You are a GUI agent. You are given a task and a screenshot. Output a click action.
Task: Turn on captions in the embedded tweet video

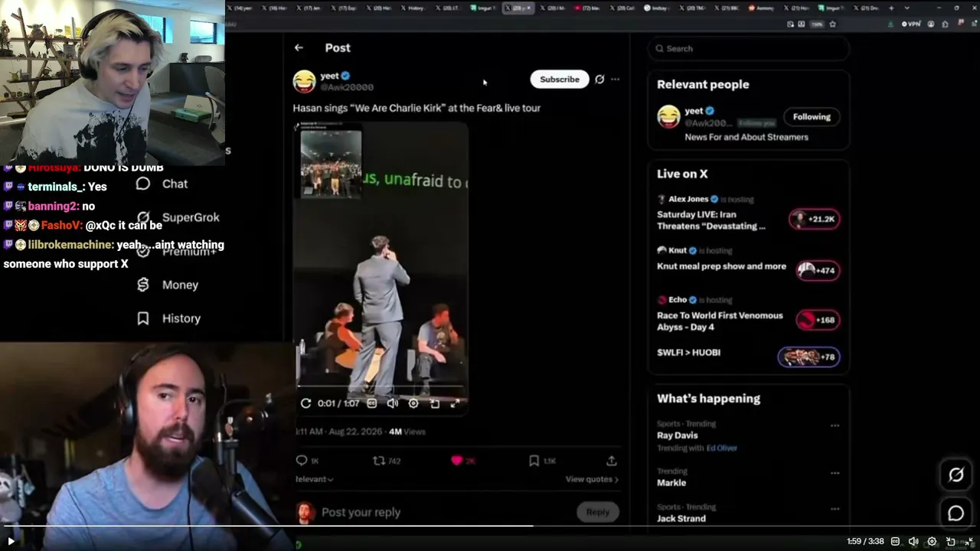coord(371,403)
